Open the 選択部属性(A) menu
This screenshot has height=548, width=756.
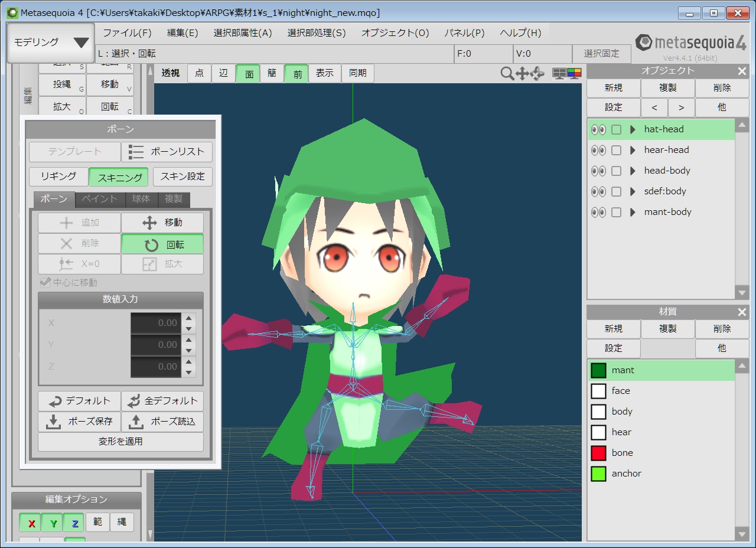click(243, 33)
